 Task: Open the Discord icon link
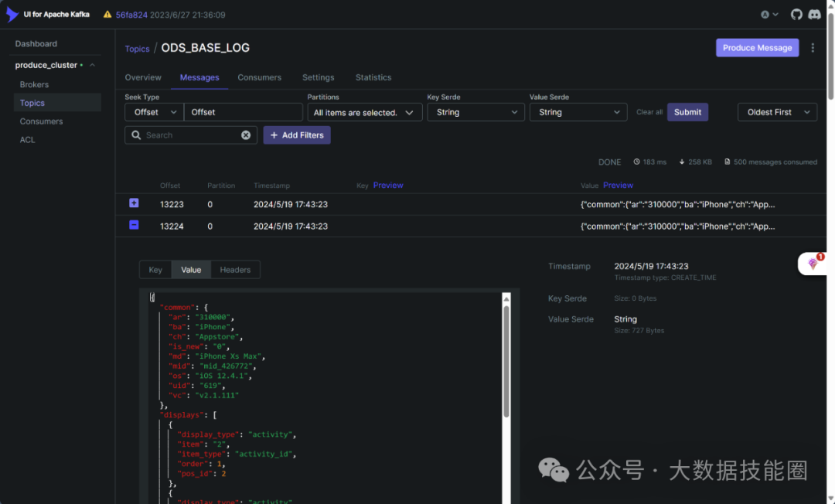point(814,15)
